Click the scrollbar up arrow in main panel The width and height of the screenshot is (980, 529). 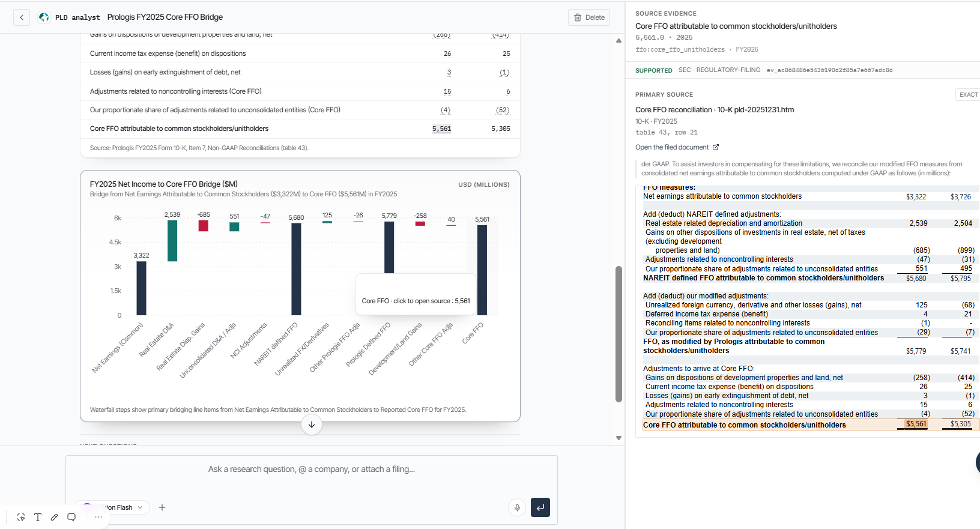pyautogui.click(x=619, y=41)
